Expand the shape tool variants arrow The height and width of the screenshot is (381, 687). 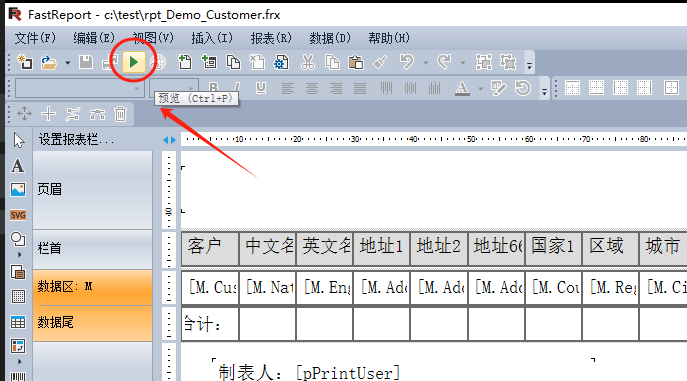click(x=19, y=254)
